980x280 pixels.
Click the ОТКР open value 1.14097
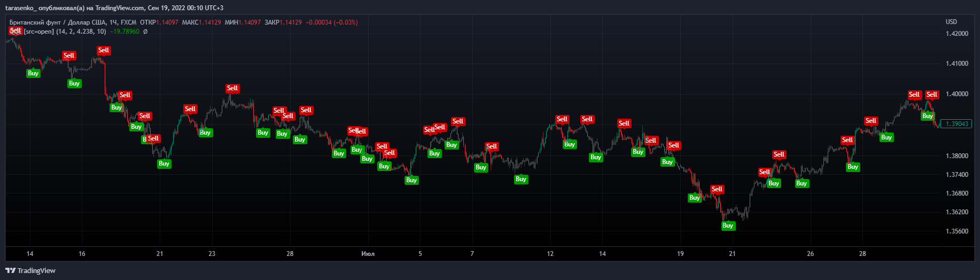(x=167, y=22)
